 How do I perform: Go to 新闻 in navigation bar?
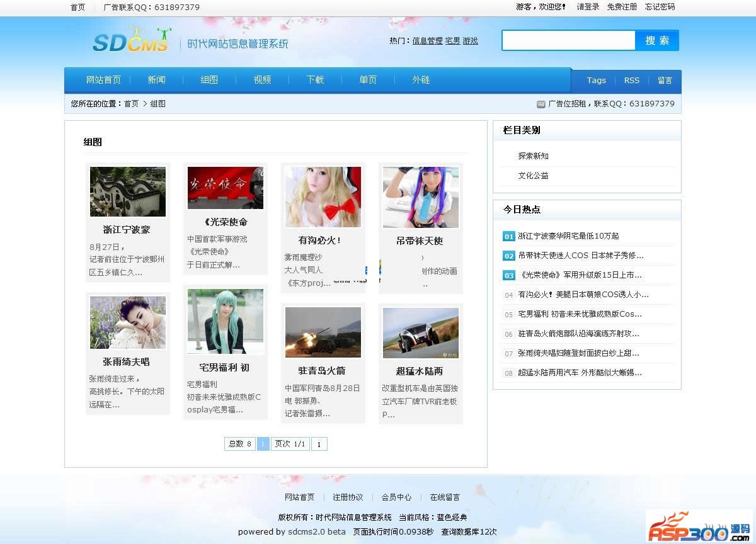(157, 80)
